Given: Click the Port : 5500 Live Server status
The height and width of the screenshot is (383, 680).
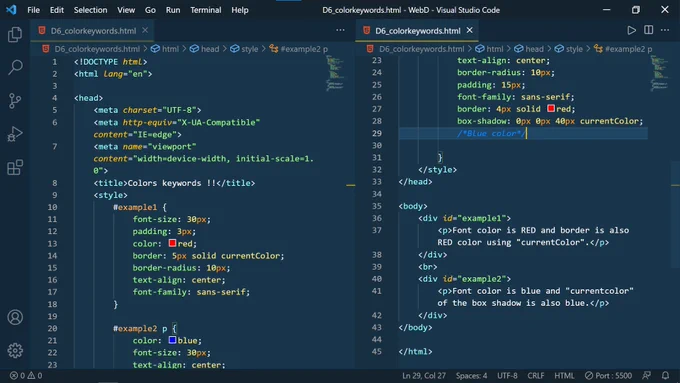Looking at the screenshot, I should (608, 376).
